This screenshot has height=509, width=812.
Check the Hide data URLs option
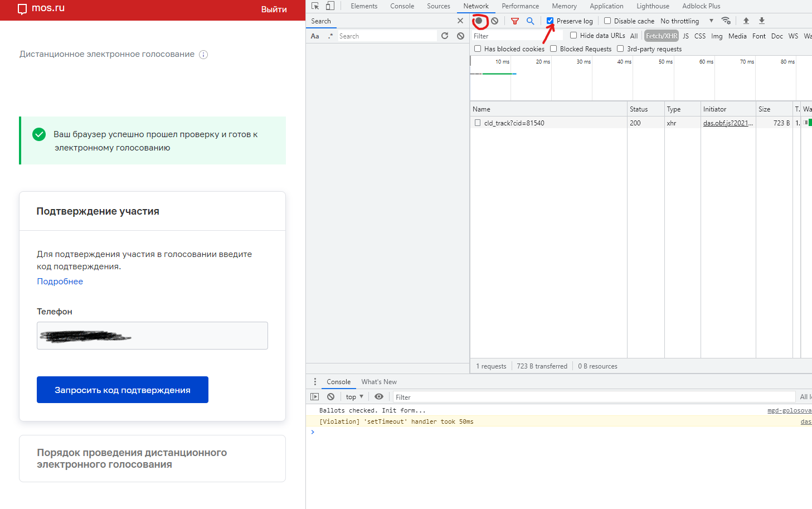(x=573, y=36)
